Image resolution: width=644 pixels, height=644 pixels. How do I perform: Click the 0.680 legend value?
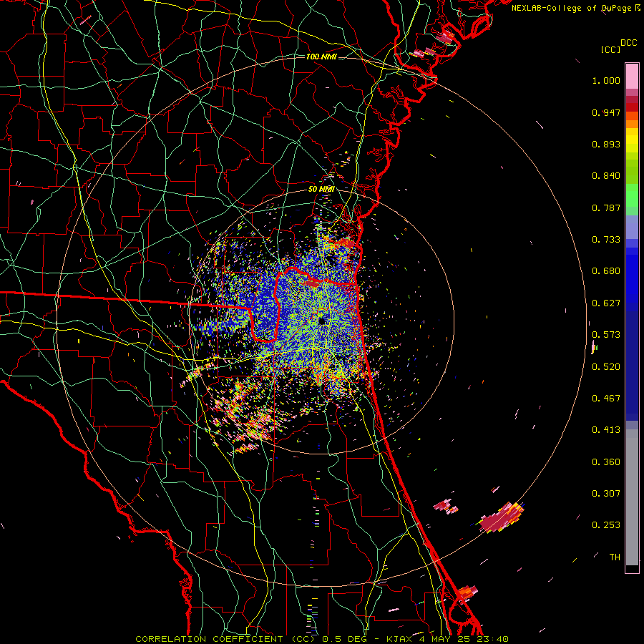(606, 271)
